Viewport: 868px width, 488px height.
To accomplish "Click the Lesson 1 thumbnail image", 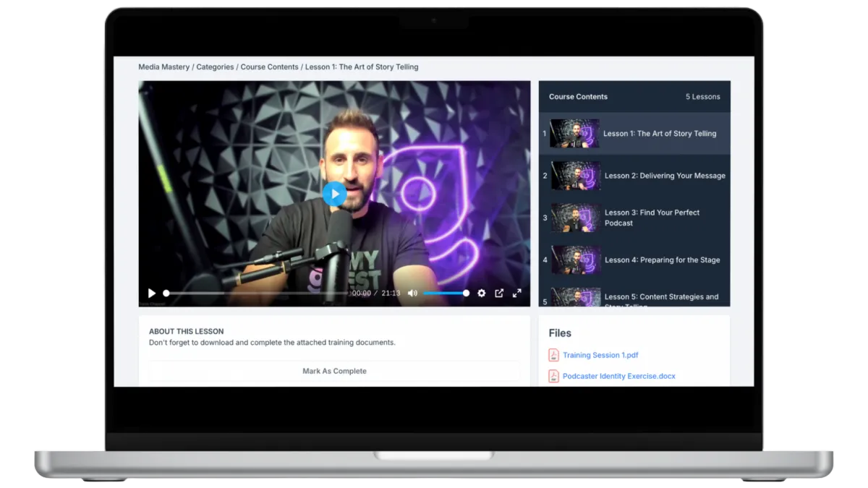I will tap(574, 134).
